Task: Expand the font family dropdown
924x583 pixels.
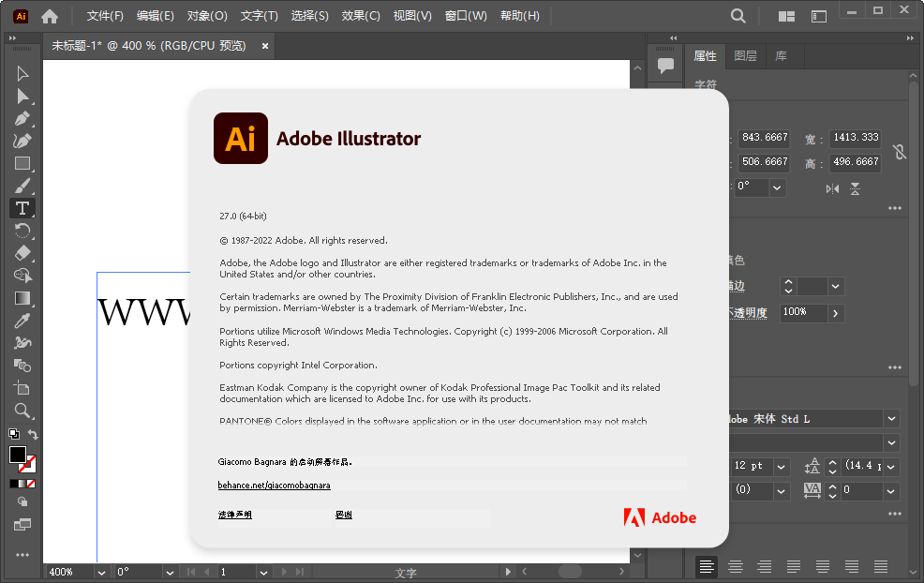Action: click(x=892, y=418)
